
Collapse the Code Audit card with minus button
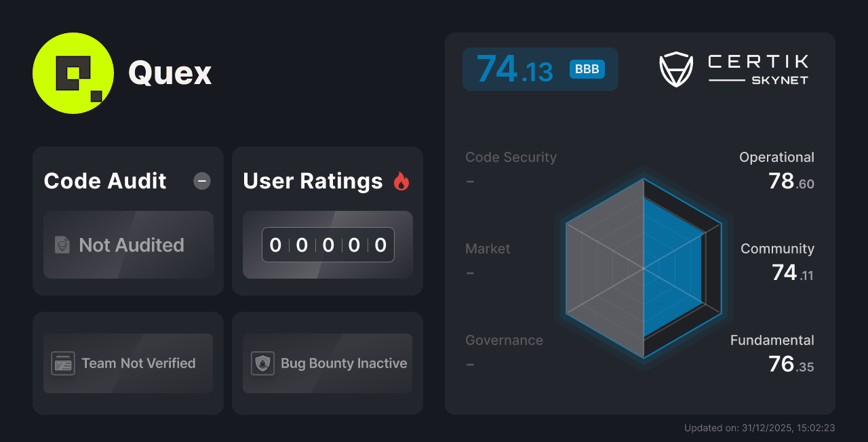(201, 181)
